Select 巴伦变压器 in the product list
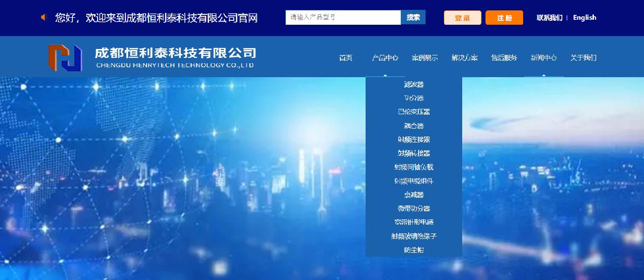Viewport: 644px width, 280px height. pyautogui.click(x=414, y=112)
